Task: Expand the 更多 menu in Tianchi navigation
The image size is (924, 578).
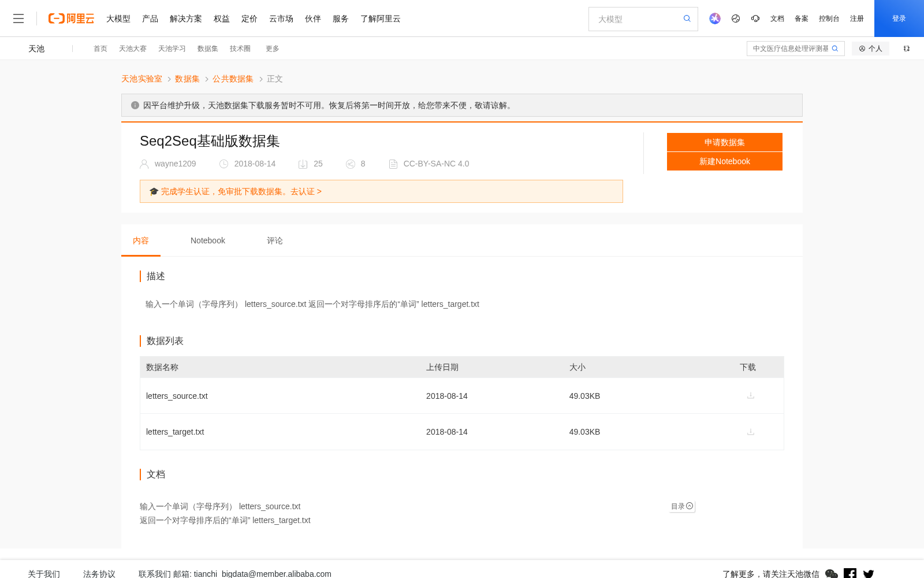Action: tap(273, 49)
